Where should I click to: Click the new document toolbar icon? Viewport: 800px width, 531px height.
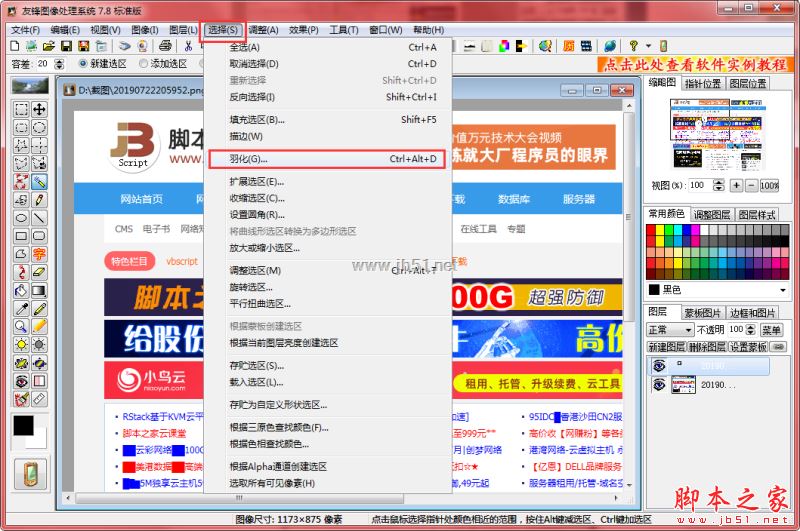coord(15,46)
